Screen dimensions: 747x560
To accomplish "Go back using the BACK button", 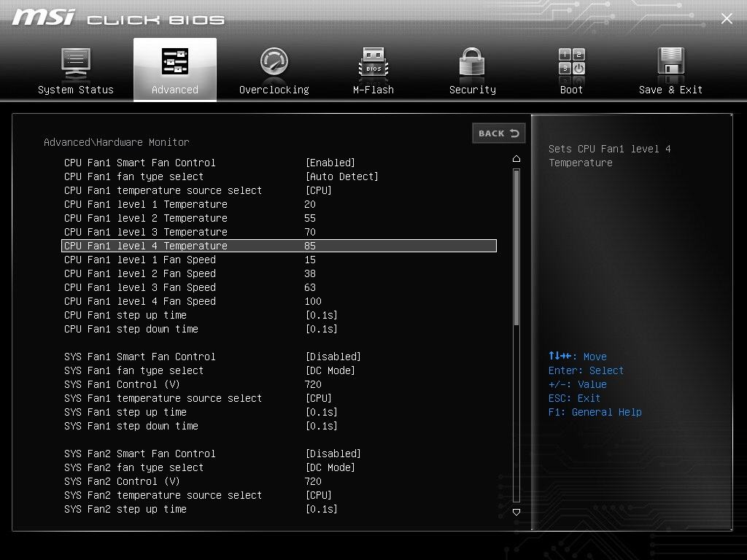I will point(499,133).
